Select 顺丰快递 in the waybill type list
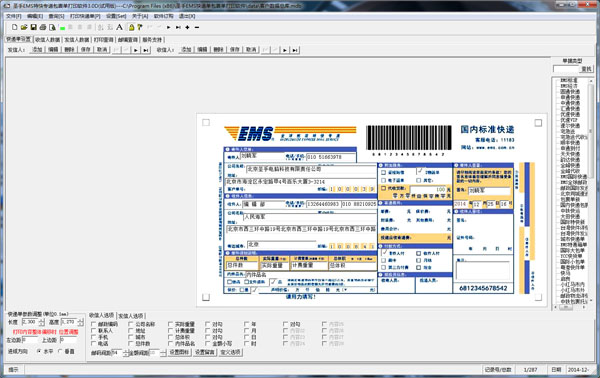Screen dimensions: 600x378 tap(570, 143)
